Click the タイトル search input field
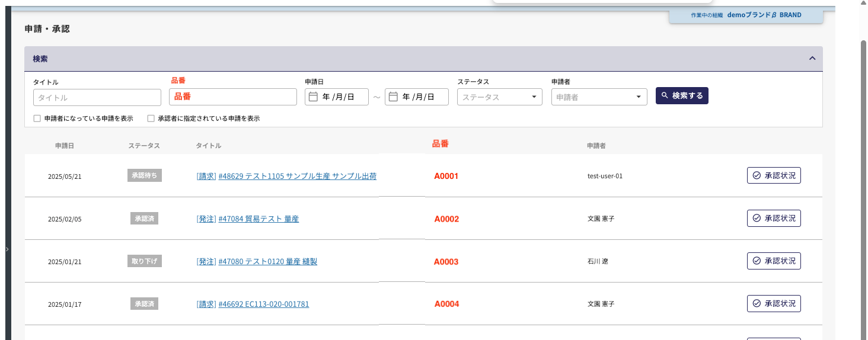 point(97,97)
